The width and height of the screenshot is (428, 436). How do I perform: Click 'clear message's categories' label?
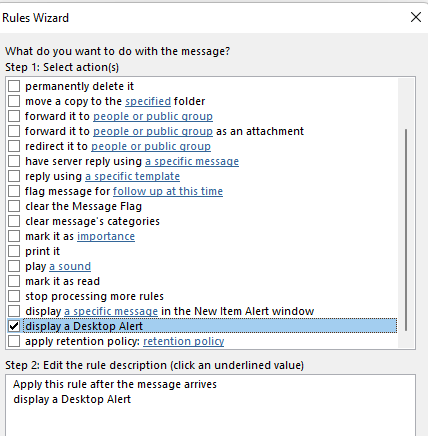pos(92,221)
